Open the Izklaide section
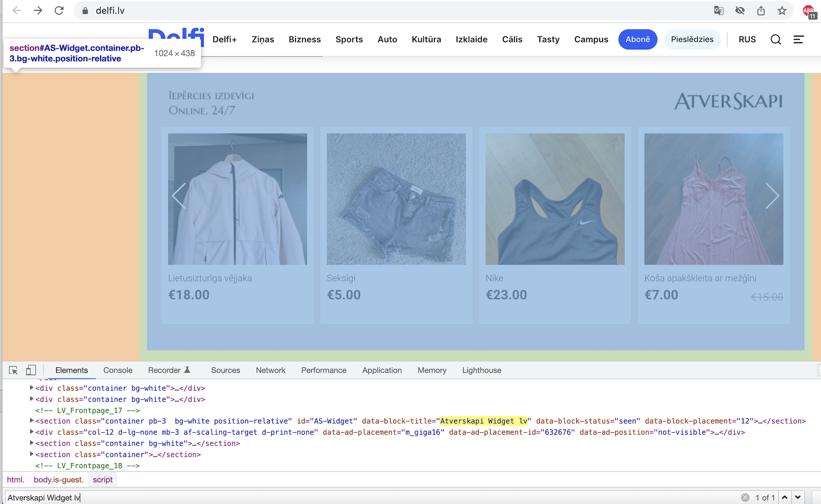Screen dimensions: 821x504 point(471,39)
